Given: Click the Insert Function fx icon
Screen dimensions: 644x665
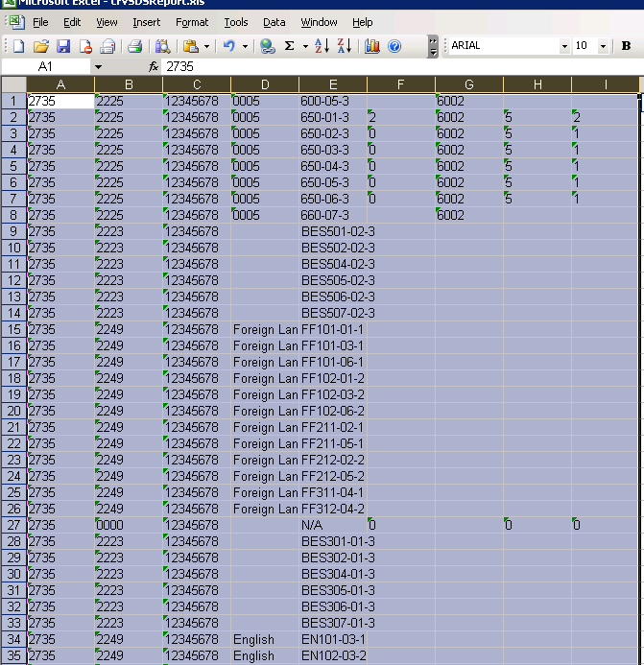Looking at the screenshot, I should coord(154,66).
